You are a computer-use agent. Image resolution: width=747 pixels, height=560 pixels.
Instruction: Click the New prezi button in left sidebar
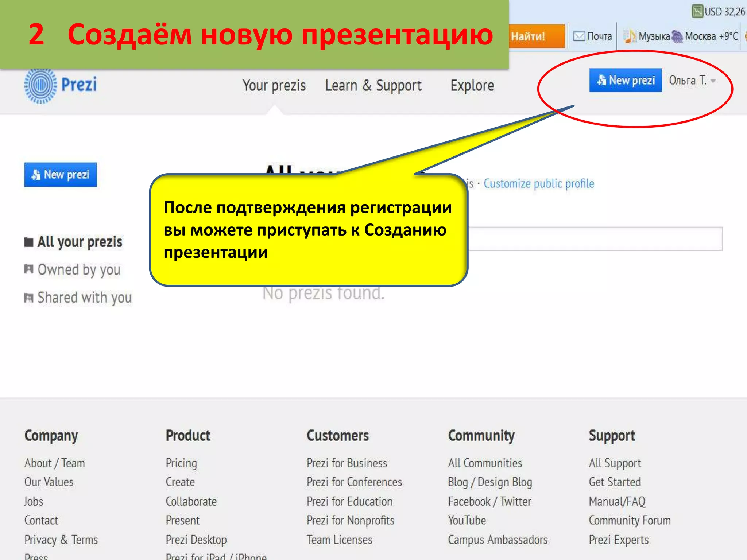pyautogui.click(x=61, y=175)
